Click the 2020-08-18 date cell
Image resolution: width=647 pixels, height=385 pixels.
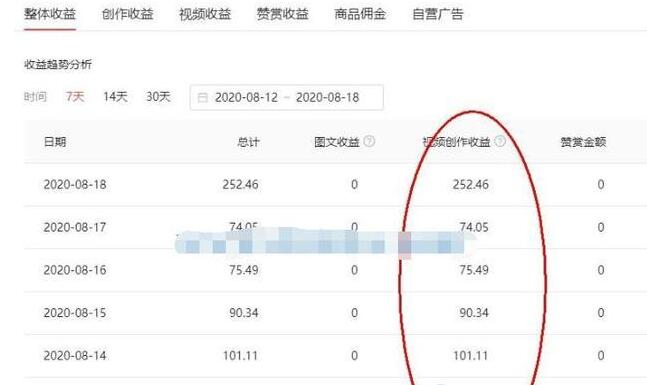(75, 184)
